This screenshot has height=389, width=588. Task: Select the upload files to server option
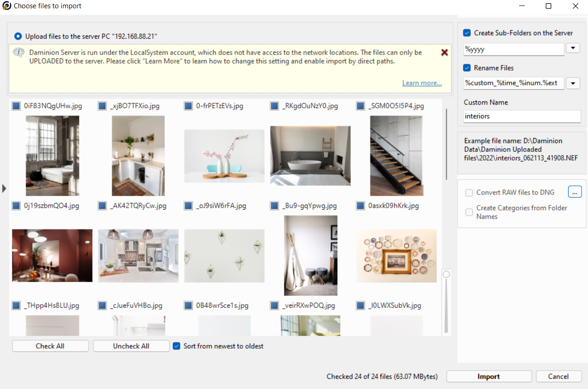[x=18, y=36]
